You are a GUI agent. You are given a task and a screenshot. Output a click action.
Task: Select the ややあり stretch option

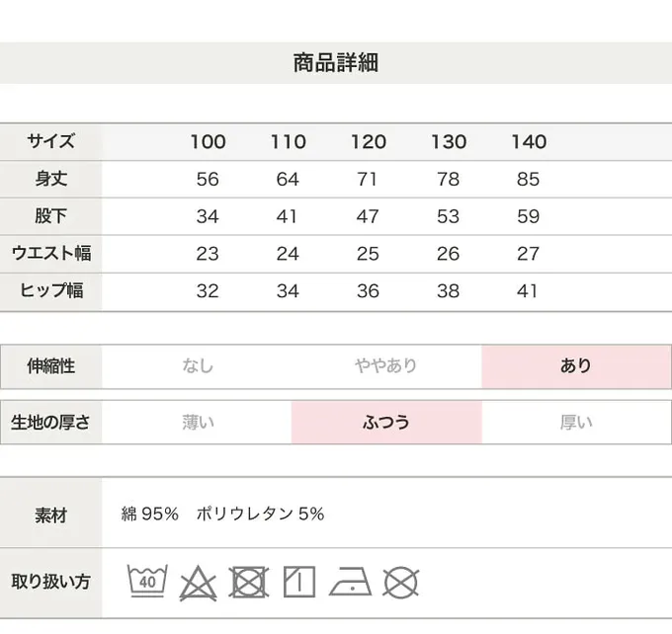coord(386,366)
